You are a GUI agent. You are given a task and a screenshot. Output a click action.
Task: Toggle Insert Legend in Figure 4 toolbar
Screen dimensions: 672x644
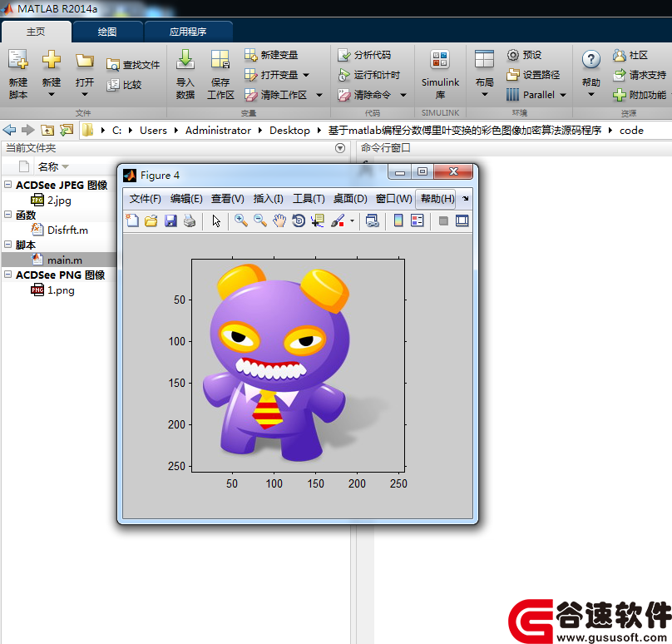417,220
